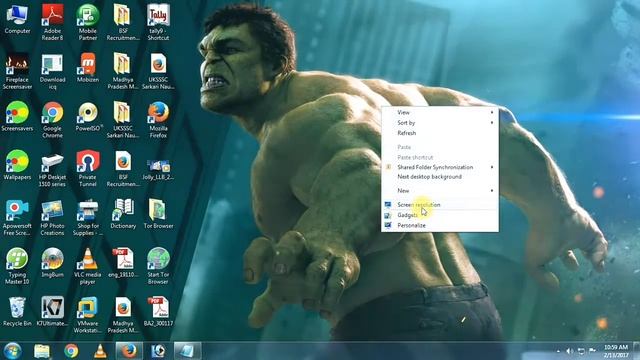
Task: Expand the View submenu
Action: point(440,112)
